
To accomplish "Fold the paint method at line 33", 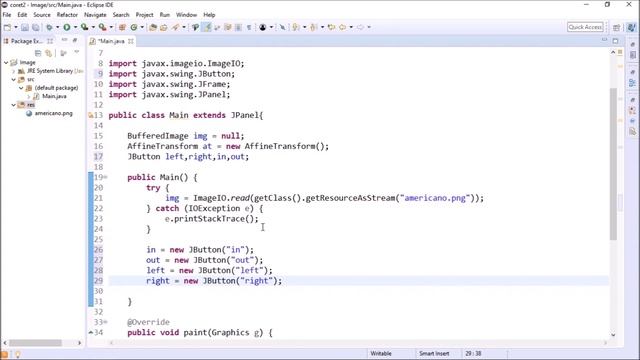I will click(x=105, y=322).
